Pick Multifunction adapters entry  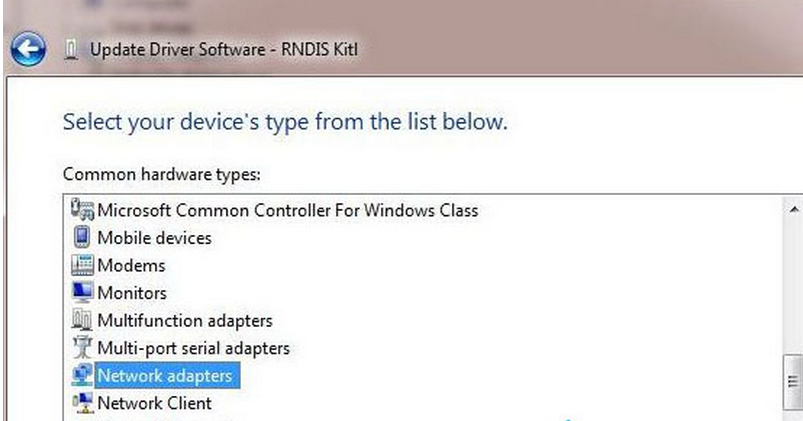184,321
